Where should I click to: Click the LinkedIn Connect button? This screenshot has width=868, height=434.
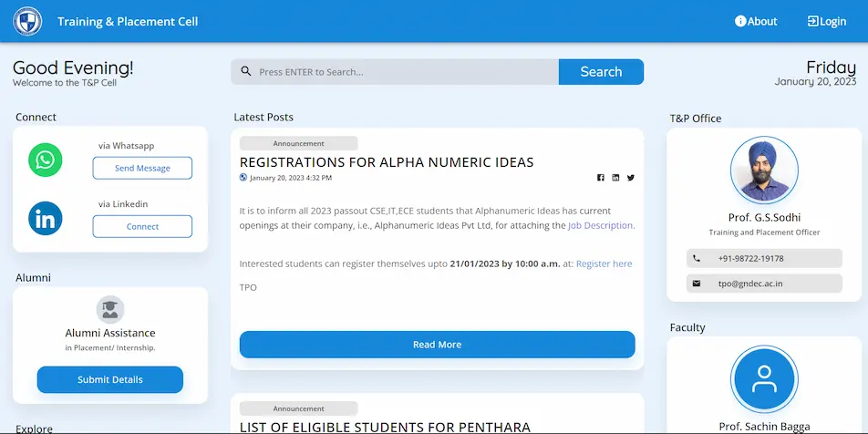pyautogui.click(x=142, y=227)
